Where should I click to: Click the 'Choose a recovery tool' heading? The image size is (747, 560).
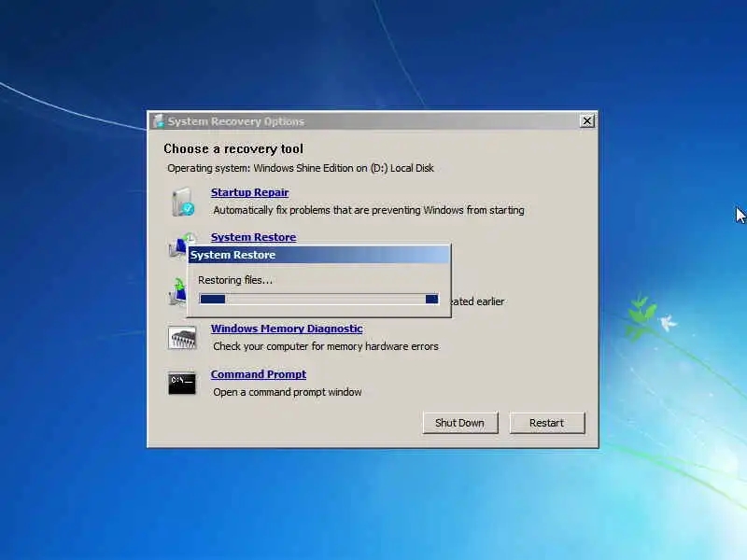click(233, 149)
